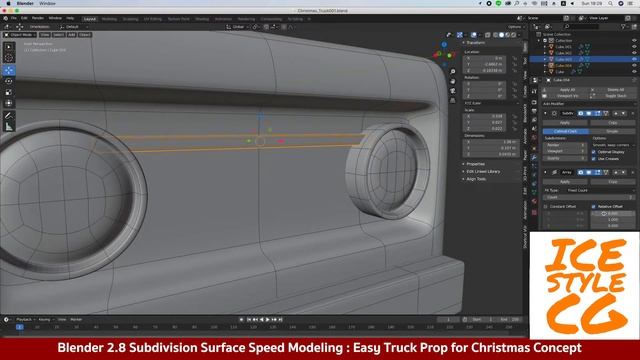The height and width of the screenshot is (360, 640).
Task: Collapse the Array modifier panel
Action: tap(546, 173)
